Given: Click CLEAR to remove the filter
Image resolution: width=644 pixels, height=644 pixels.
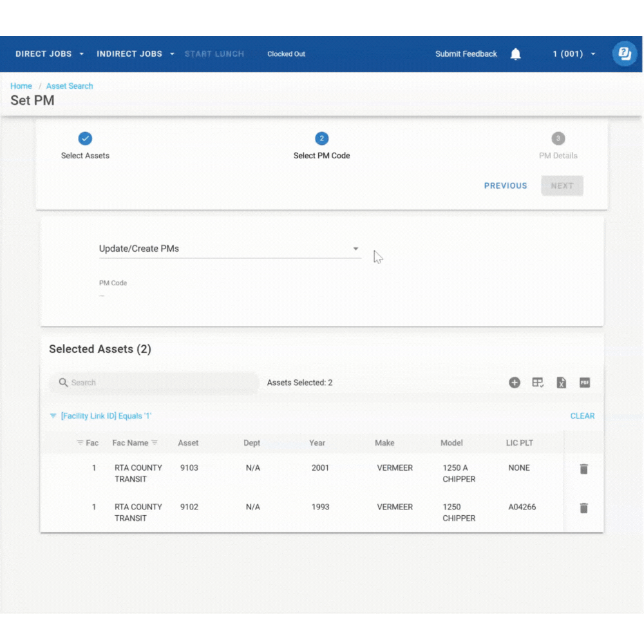Looking at the screenshot, I should 582,416.
